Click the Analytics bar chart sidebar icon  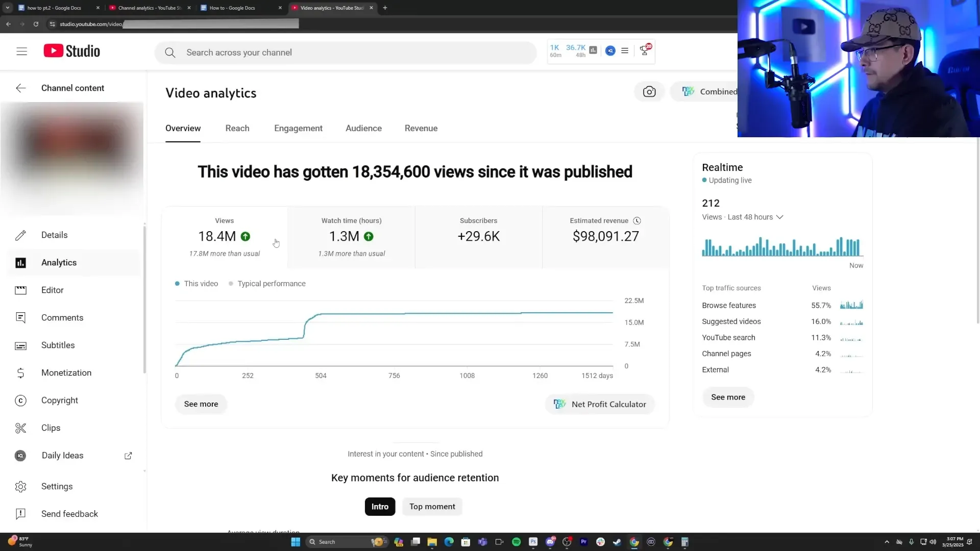pyautogui.click(x=20, y=263)
